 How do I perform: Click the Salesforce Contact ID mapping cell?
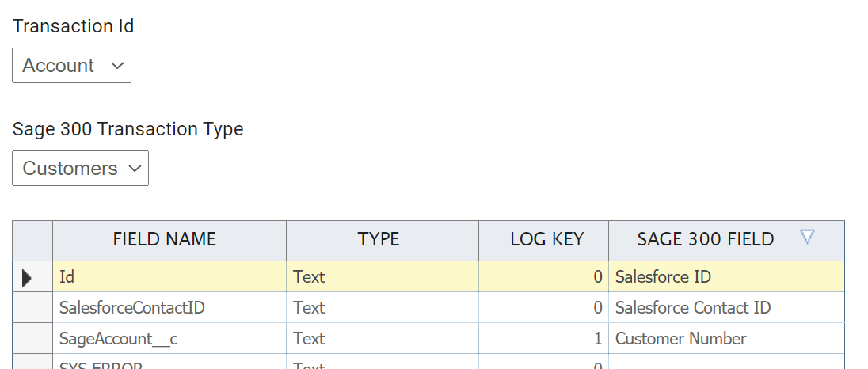[x=725, y=308]
